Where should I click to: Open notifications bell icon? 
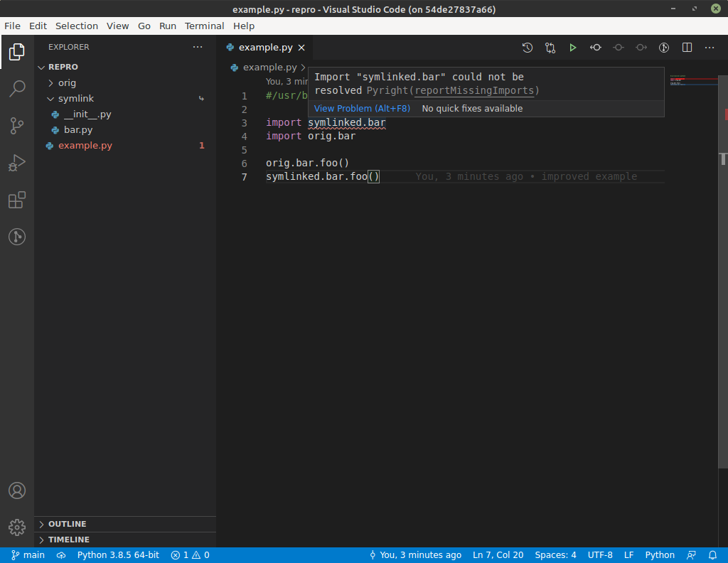coord(712,555)
